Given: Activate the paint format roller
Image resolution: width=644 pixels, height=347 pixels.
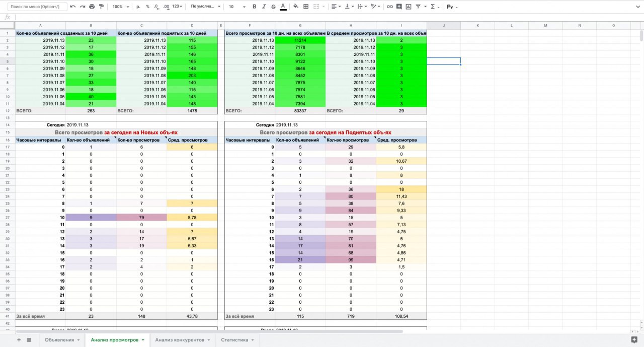Looking at the screenshot, I should (x=101, y=7).
